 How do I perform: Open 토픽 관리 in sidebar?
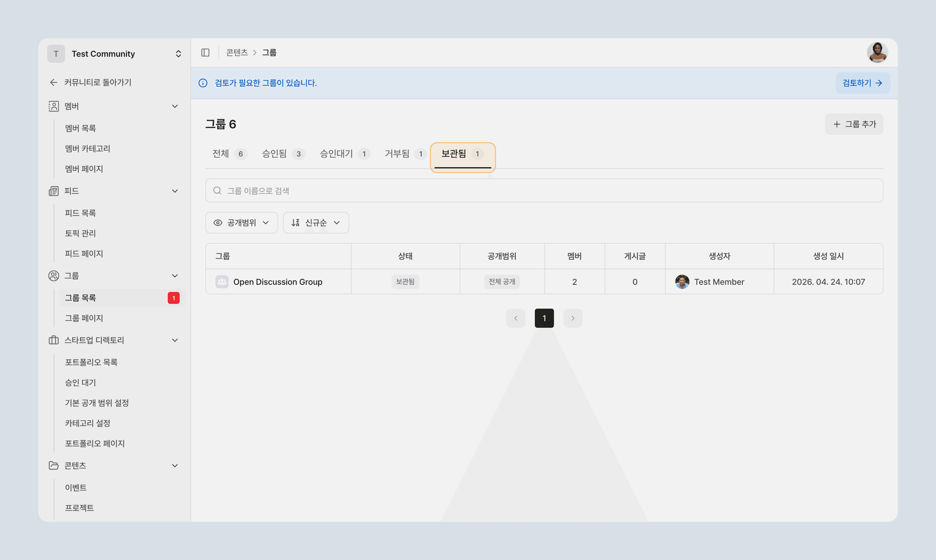tap(80, 234)
